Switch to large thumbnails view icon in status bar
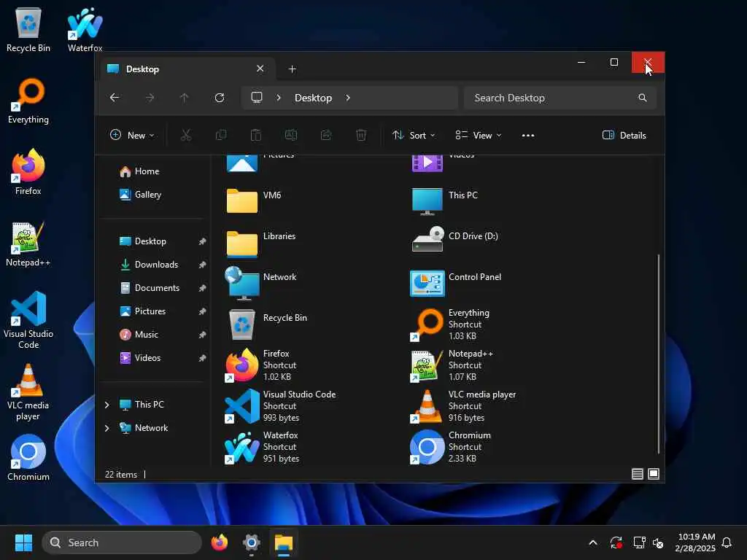This screenshot has width=747, height=560. pyautogui.click(x=654, y=474)
